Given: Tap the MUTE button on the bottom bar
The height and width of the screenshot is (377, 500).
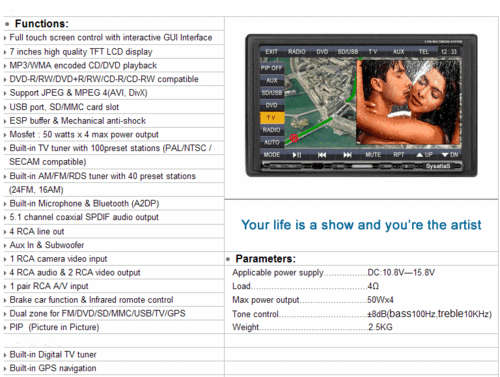Looking at the screenshot, I should click(x=373, y=155).
